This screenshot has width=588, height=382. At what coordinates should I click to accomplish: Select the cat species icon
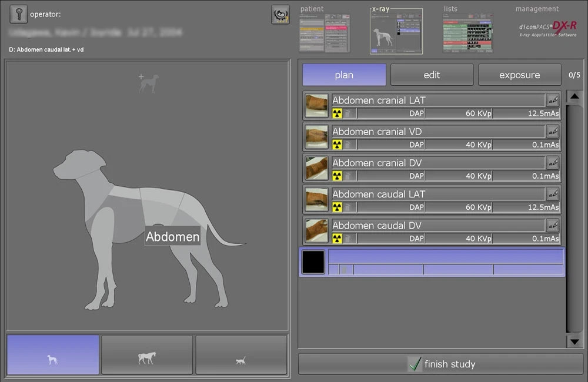pyautogui.click(x=241, y=355)
